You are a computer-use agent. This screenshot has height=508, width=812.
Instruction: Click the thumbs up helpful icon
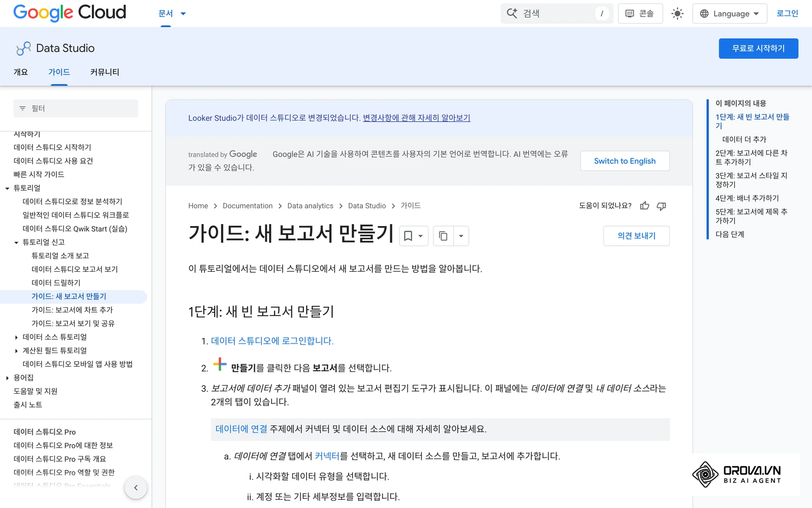[x=645, y=206]
